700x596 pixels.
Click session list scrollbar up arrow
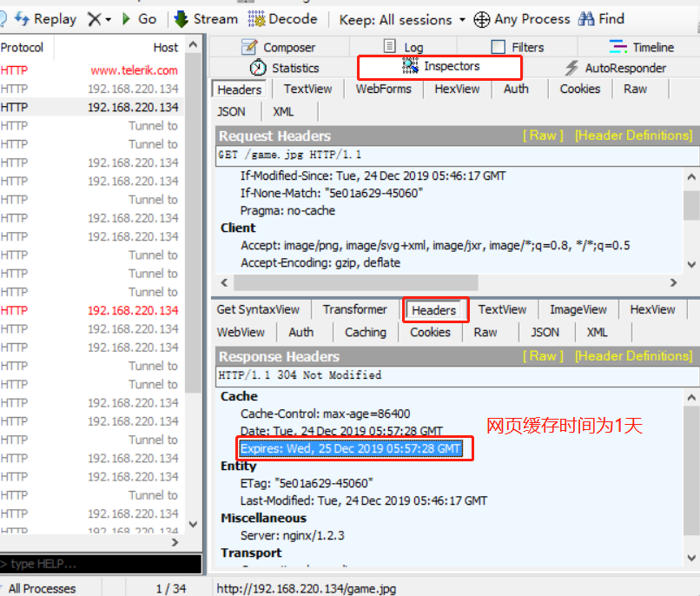click(x=193, y=44)
